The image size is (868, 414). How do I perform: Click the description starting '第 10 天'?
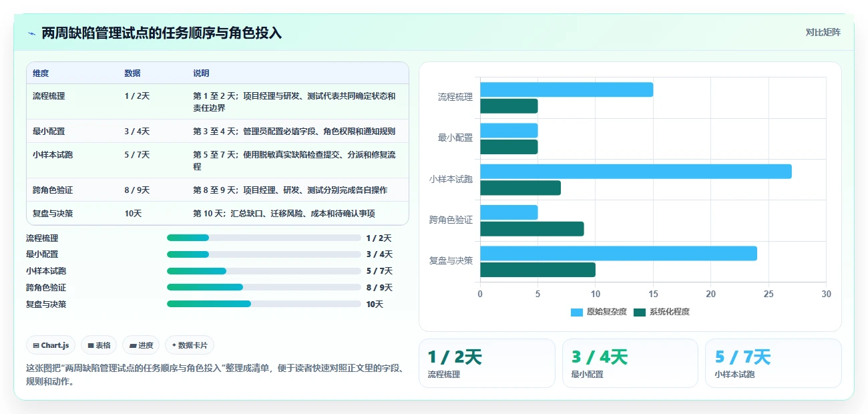[284, 214]
